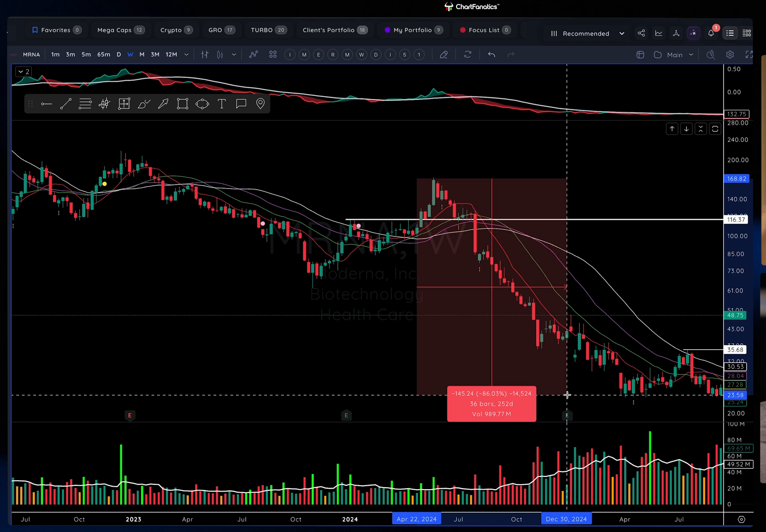Select the arrow drawing tool
The width and height of the screenshot is (766, 532).
point(163,104)
